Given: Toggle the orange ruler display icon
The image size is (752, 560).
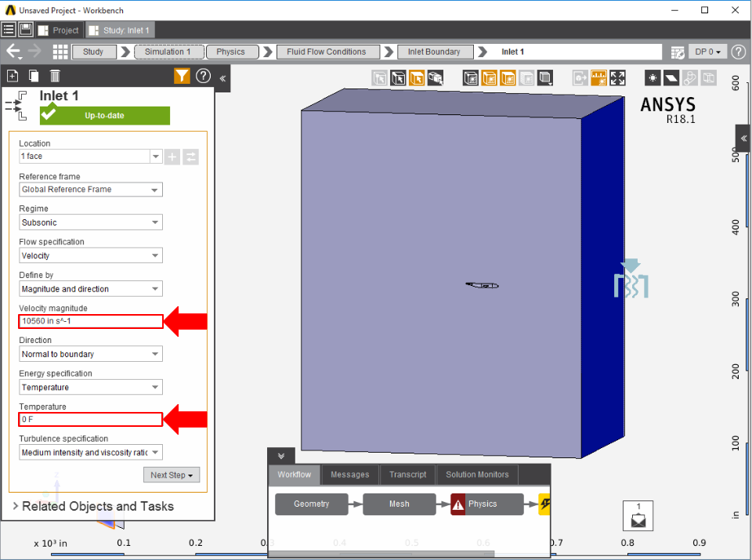Looking at the screenshot, I should coord(598,78).
